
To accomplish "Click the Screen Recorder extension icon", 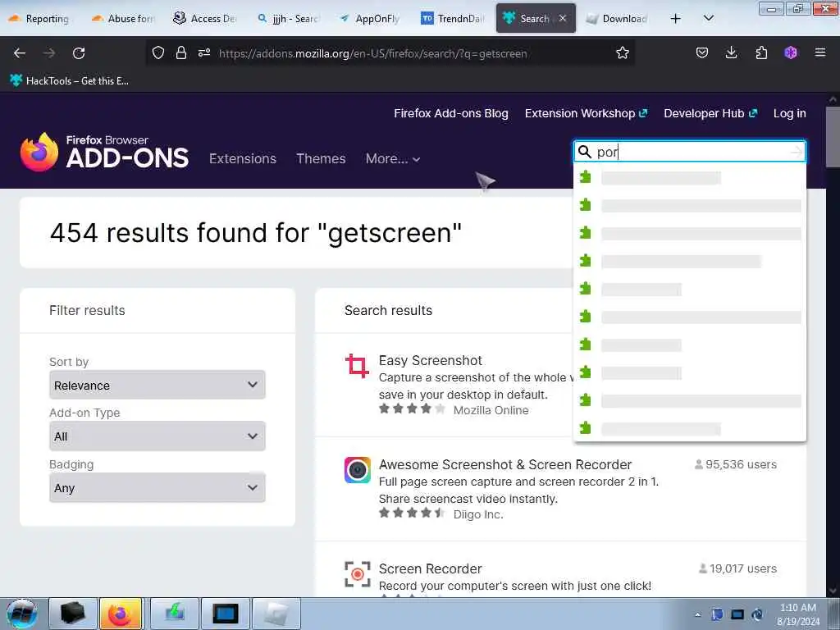I will pyautogui.click(x=358, y=574).
